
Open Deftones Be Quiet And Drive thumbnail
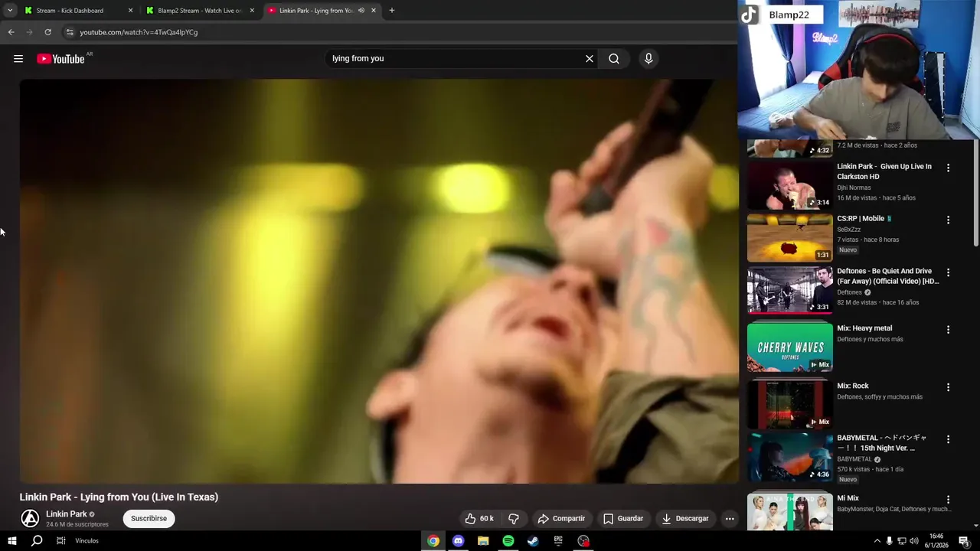coord(790,290)
